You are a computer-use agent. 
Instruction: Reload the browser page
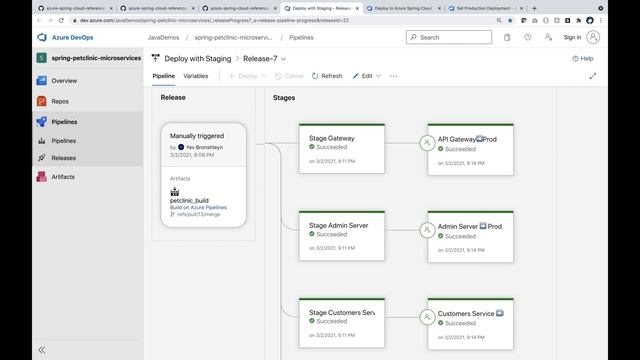tap(61, 20)
